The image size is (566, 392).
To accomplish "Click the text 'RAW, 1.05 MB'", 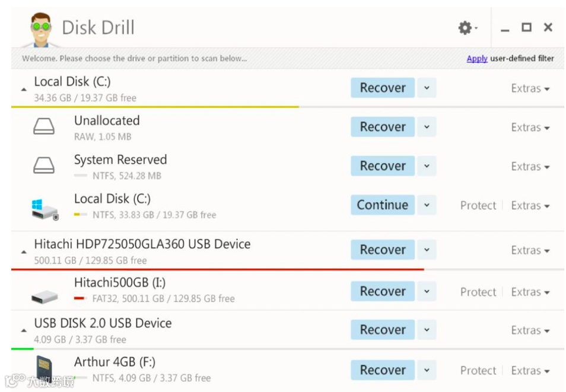I will pos(103,137).
